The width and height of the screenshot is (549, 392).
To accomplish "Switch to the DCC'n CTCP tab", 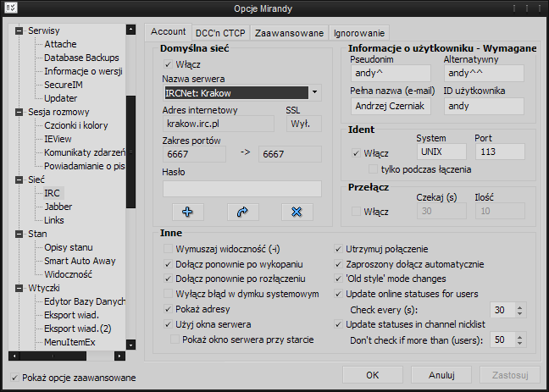I will 220,33.
